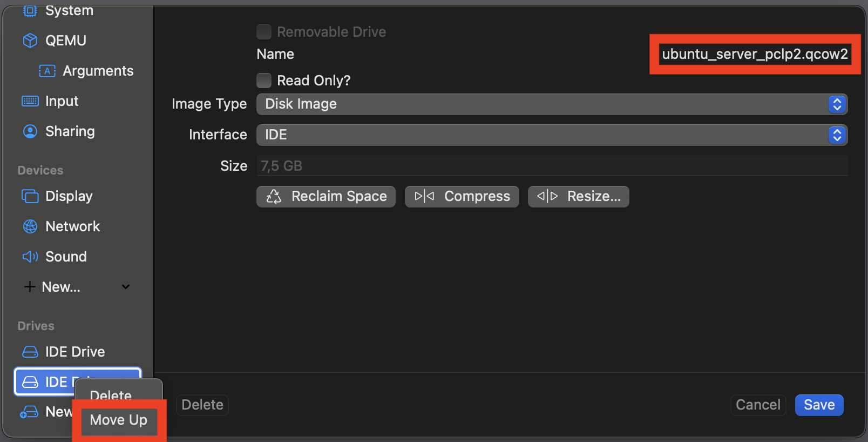
Task: Click the Compress button
Action: tap(462, 197)
